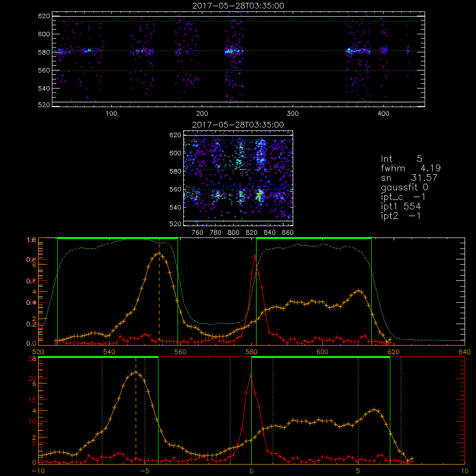Click the orange dashed peak marker near 554
Screen dimensions: 476x476
pyautogui.click(x=159, y=291)
